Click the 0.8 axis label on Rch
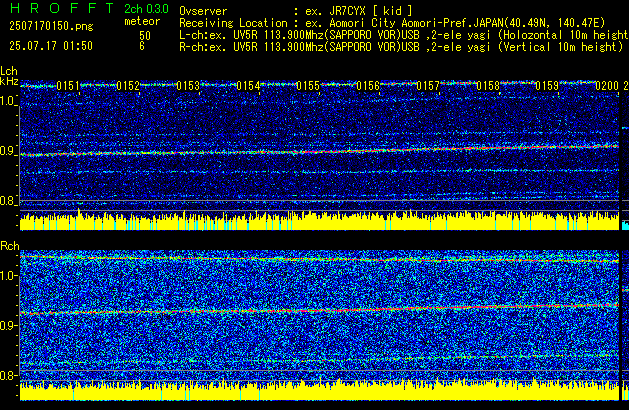Image resolution: width=629 pixels, height=410 pixels. tap(8, 375)
